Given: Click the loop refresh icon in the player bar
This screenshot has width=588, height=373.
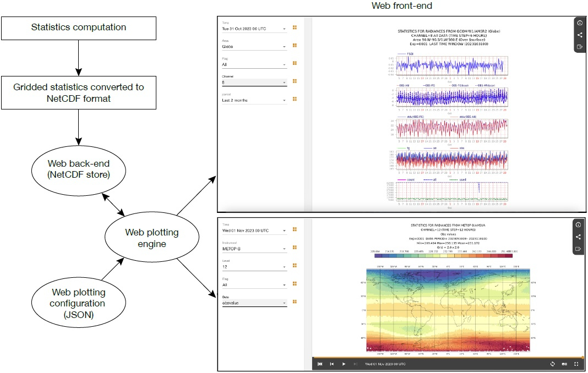Looking at the screenshot, I should pos(552,364).
